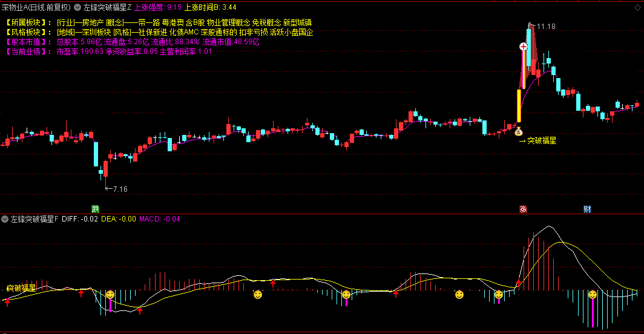Click the white DIFF line's highest peak

[549, 226]
